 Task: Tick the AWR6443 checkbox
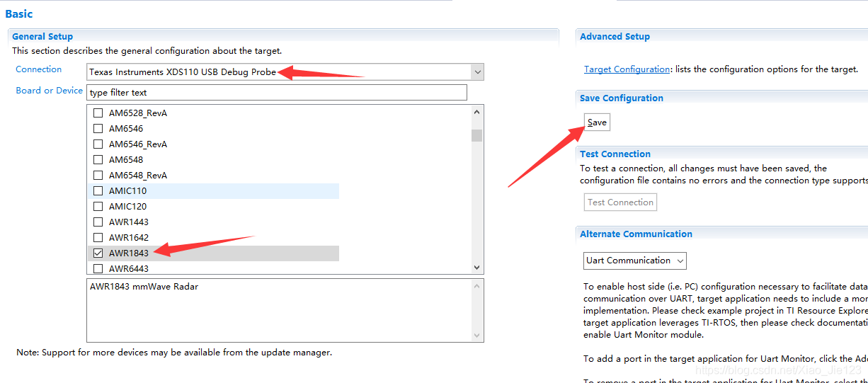[98, 268]
